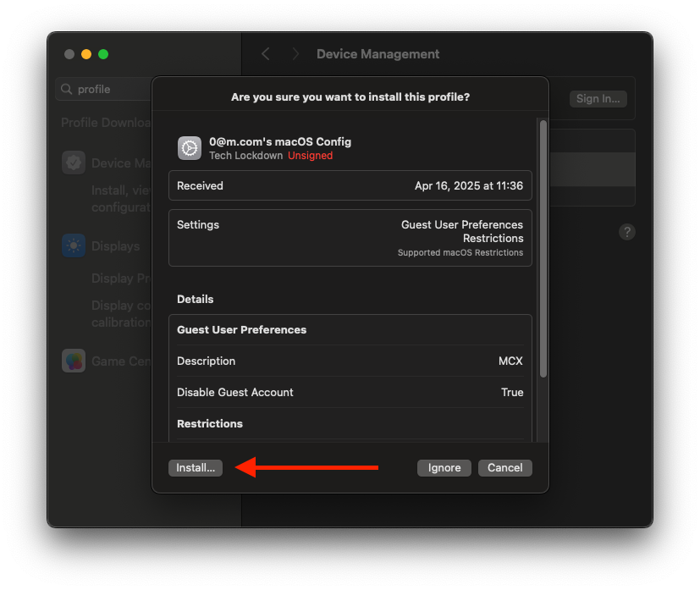Screen dimensions: 700x590
Task: Select the 'Apr 16, 2025 at 11:36' date
Action: point(469,185)
